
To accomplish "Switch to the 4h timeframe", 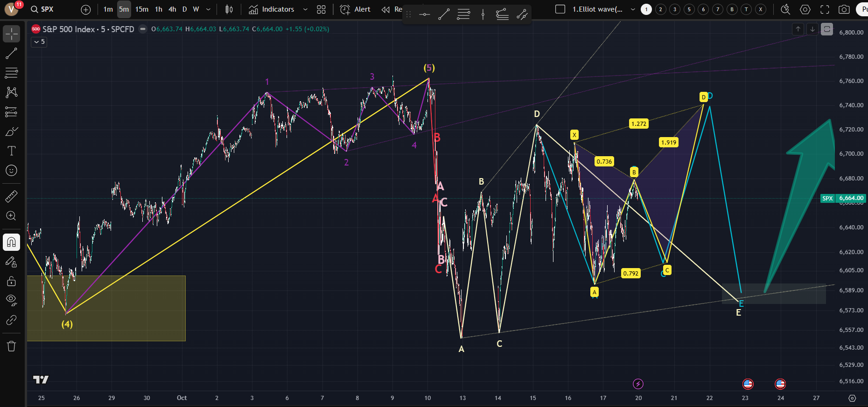I will click(x=172, y=9).
